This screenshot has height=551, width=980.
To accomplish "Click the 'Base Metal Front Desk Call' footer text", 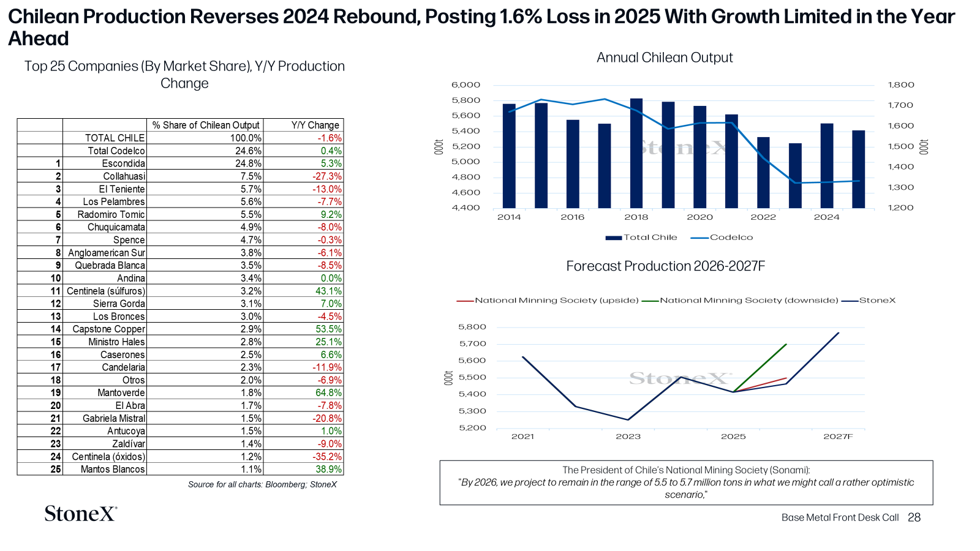I will [x=840, y=518].
